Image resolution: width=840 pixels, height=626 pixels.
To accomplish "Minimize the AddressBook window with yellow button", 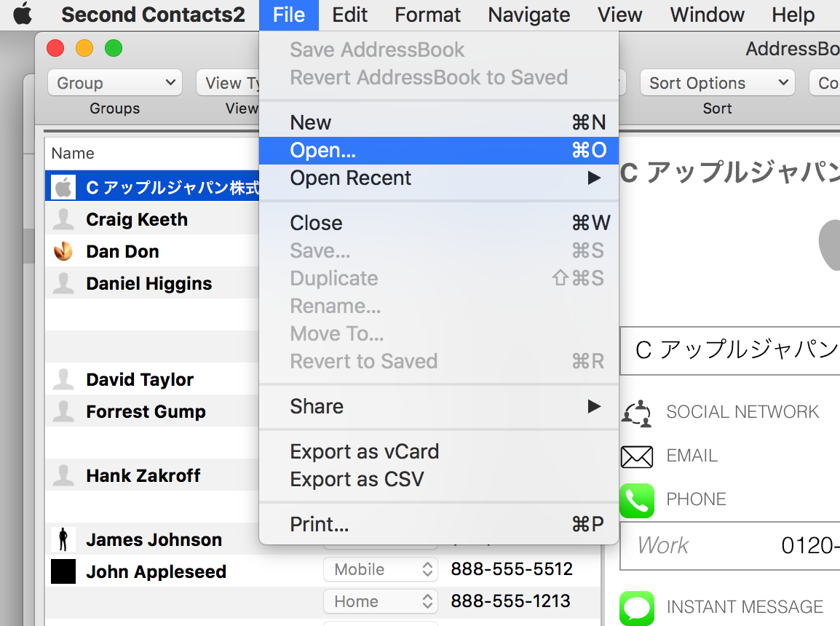I will 84,48.
